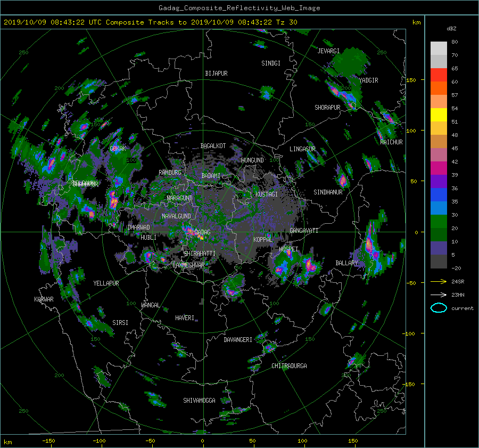Click the KARWAR label on the map
This screenshot has height=448, width=479.
[44, 299]
